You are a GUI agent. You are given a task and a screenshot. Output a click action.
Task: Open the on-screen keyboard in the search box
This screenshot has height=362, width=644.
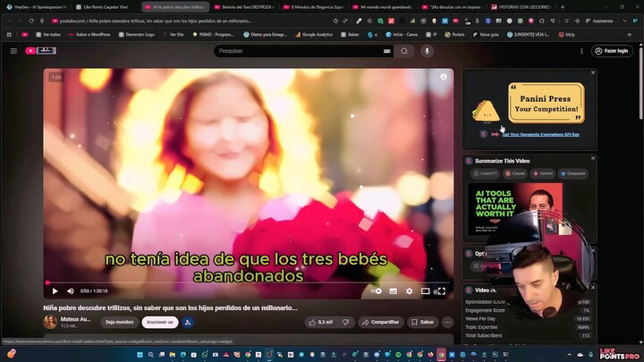387,51
